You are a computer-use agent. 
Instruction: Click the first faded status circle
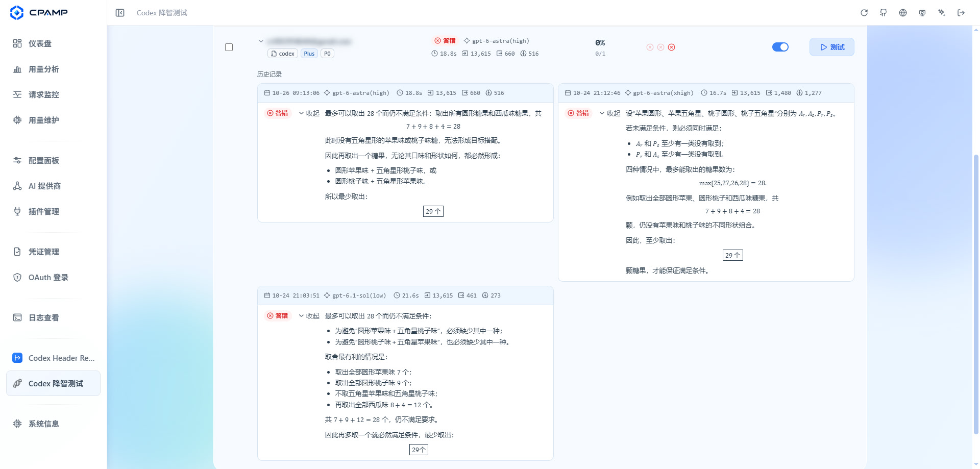[650, 47]
